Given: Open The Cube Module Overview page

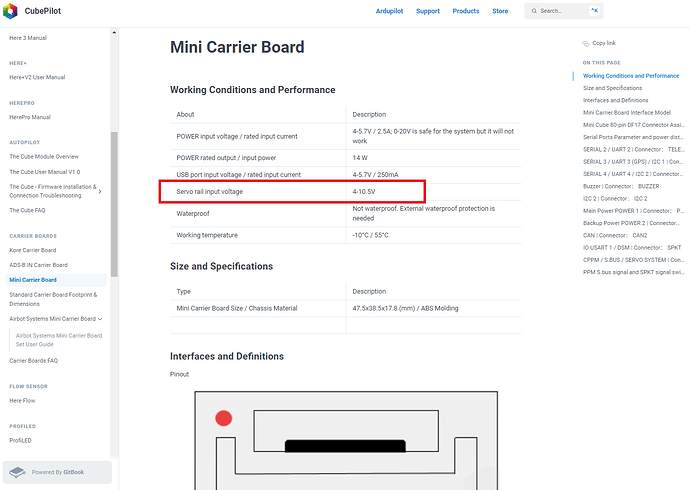Looking at the screenshot, I should tap(44, 157).
